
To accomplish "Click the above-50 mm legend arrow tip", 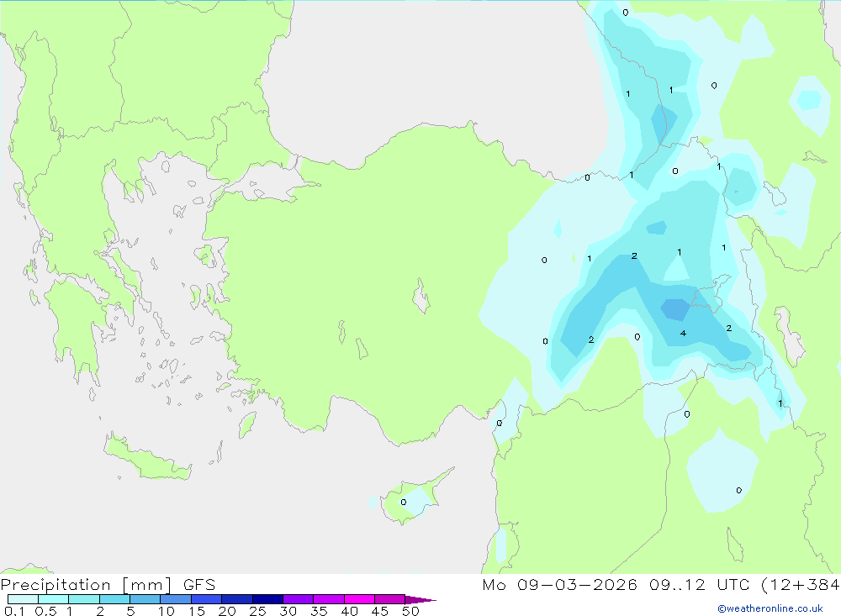I will 420,600.
